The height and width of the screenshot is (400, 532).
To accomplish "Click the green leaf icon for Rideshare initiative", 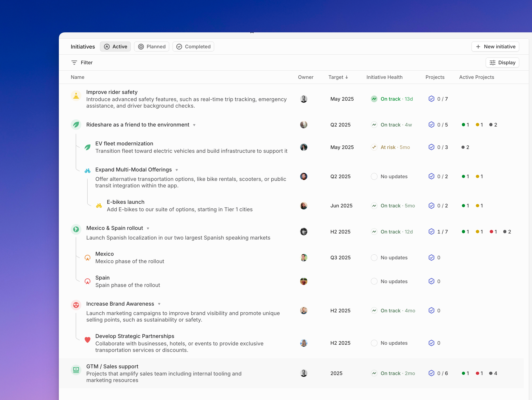I will [76, 124].
